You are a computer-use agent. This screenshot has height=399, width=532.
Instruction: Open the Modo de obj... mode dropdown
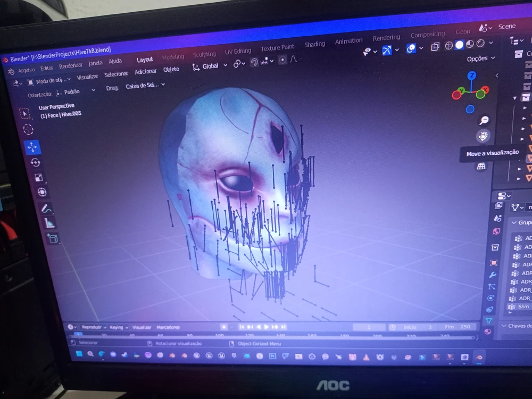click(49, 81)
